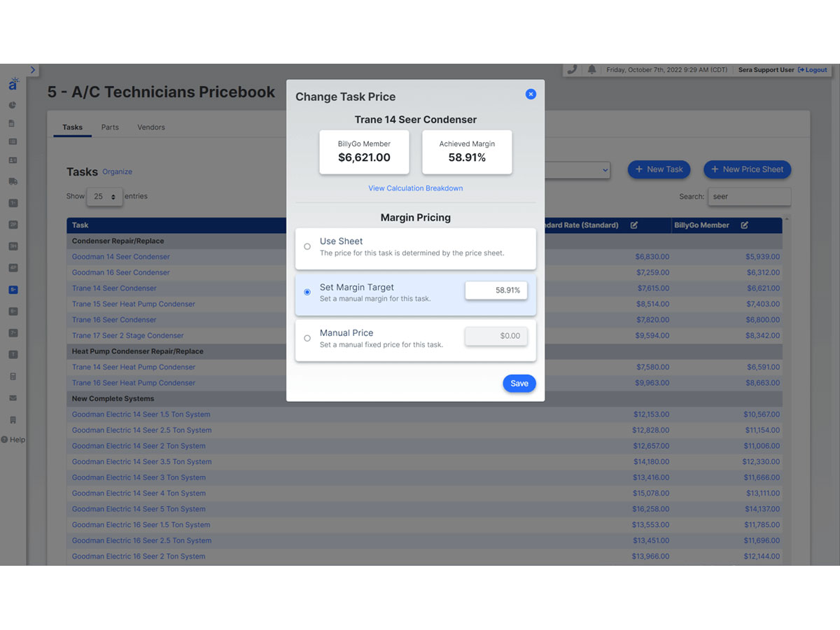840x630 pixels.
Task: Edit the BillyGo Member column icon
Action: (x=745, y=225)
